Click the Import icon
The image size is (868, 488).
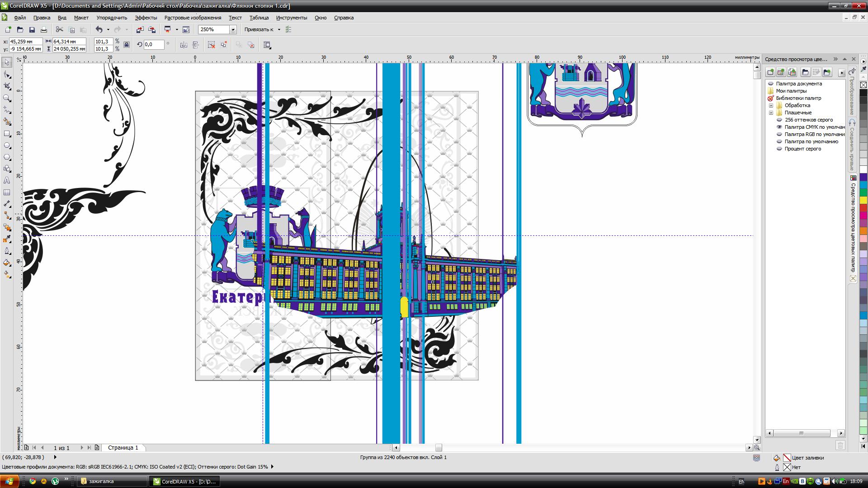pos(140,29)
